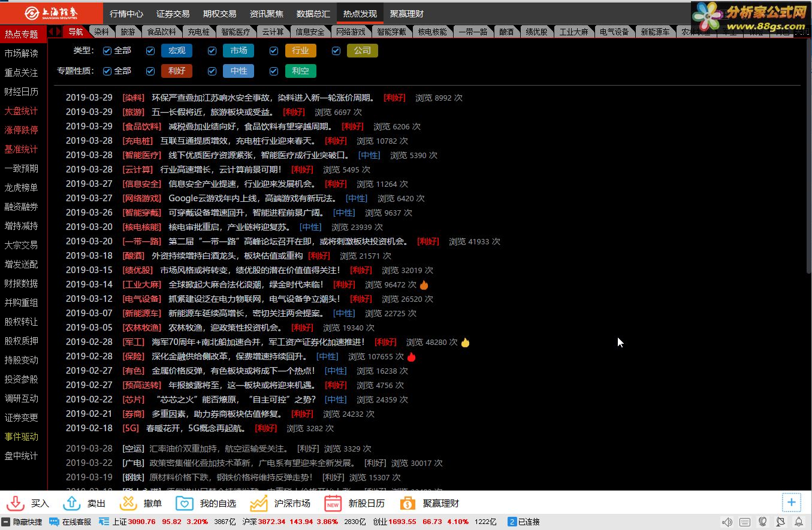Open the 撤单 cancel order icon

point(128,503)
